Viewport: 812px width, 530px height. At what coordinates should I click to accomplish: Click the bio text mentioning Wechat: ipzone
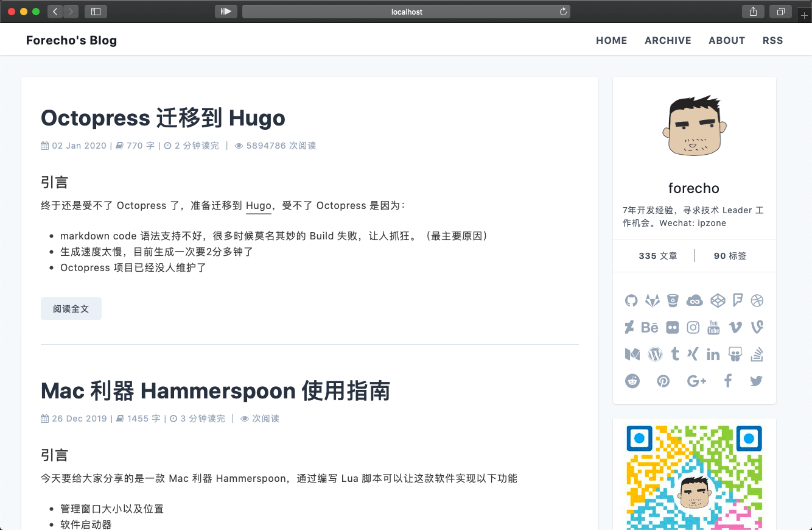[x=693, y=216]
